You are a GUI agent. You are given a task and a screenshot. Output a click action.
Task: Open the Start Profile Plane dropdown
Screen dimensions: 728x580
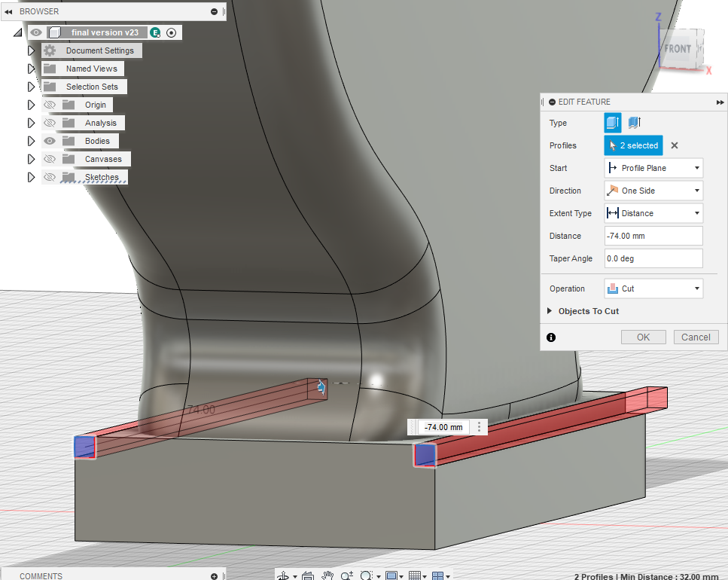pyautogui.click(x=653, y=168)
